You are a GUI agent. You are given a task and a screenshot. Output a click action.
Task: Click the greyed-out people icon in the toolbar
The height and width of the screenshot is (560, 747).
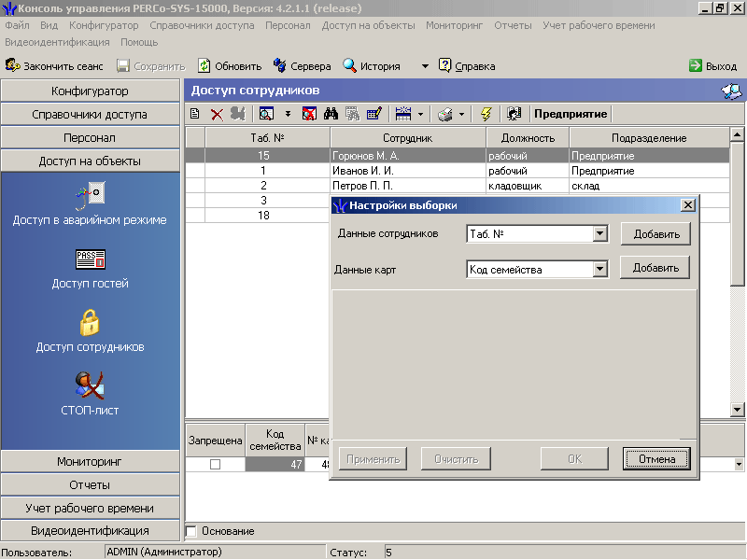click(x=238, y=114)
